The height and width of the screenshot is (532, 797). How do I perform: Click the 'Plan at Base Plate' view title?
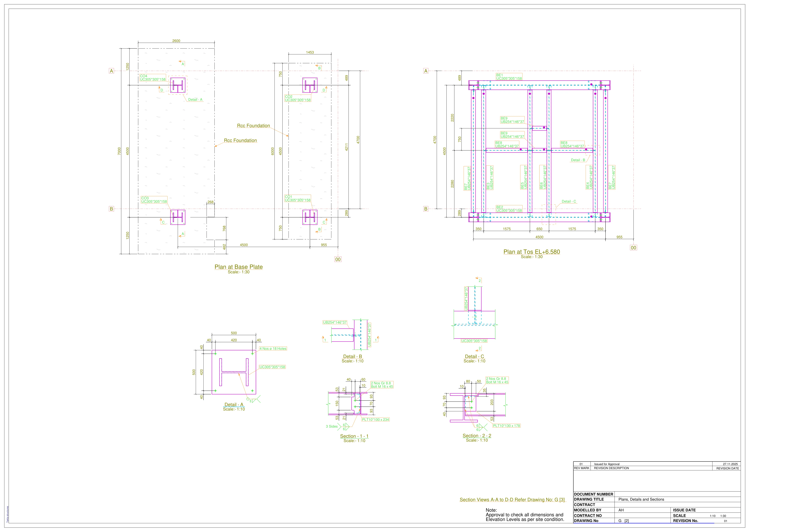[239, 267]
